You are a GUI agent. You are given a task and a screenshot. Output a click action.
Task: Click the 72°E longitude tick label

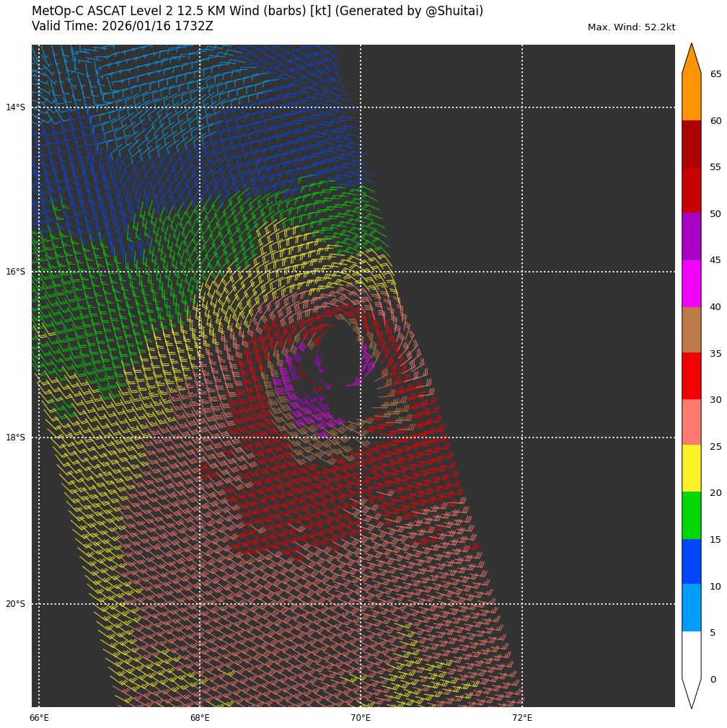[522, 718]
